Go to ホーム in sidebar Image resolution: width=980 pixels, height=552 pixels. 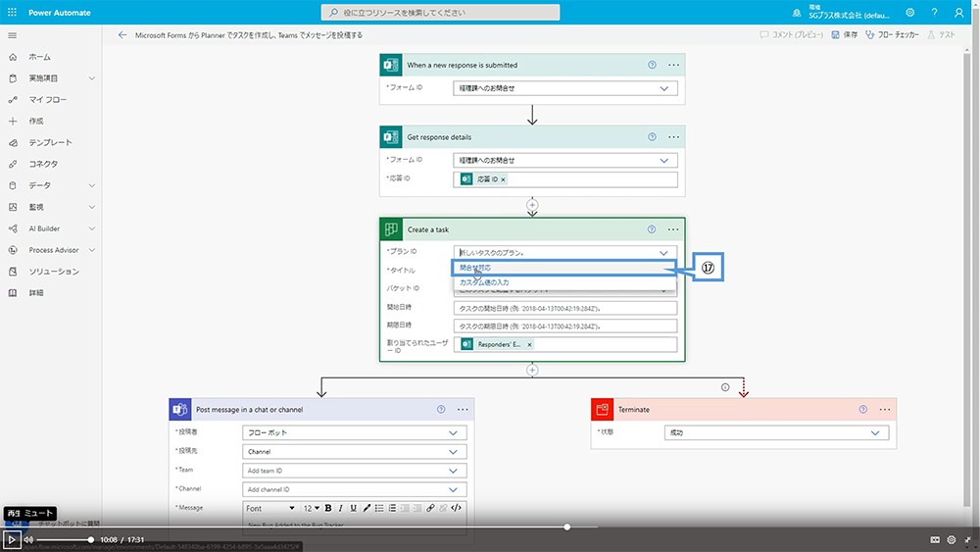coord(39,57)
